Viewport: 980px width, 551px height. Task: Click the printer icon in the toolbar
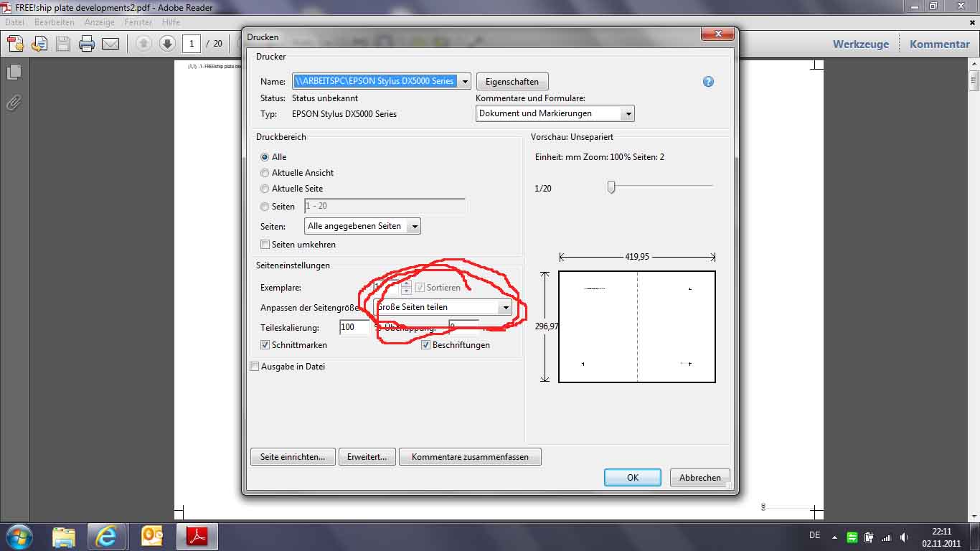tap(87, 44)
